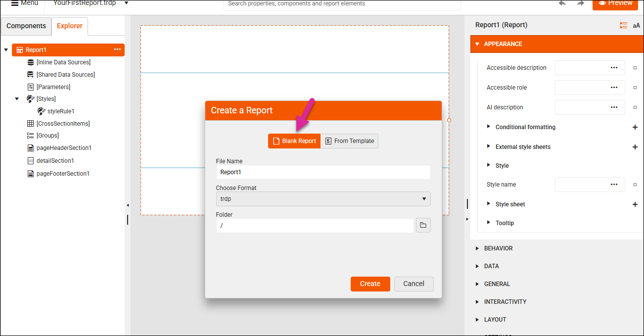The height and width of the screenshot is (336, 644).
Task: Add a Style sheet entry with plus
Action: (x=635, y=204)
